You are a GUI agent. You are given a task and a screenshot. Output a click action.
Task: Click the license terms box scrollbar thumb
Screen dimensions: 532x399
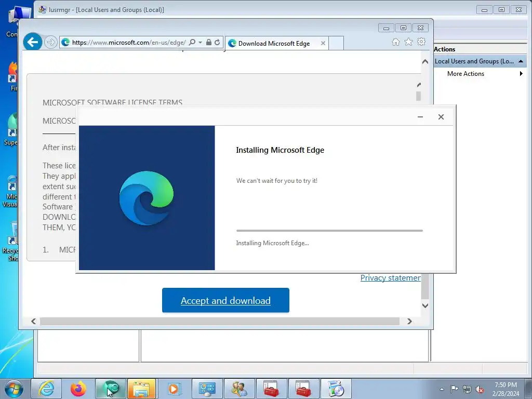click(418, 96)
